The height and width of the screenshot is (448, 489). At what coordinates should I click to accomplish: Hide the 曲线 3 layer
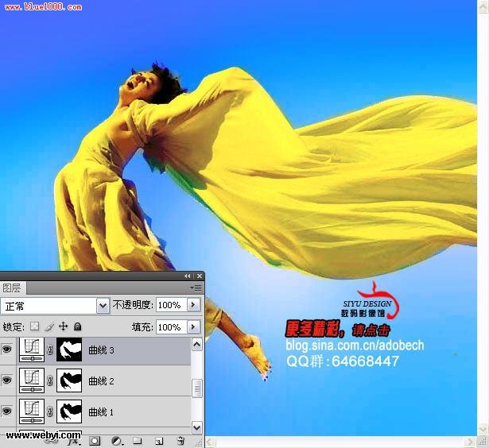pos(7,349)
